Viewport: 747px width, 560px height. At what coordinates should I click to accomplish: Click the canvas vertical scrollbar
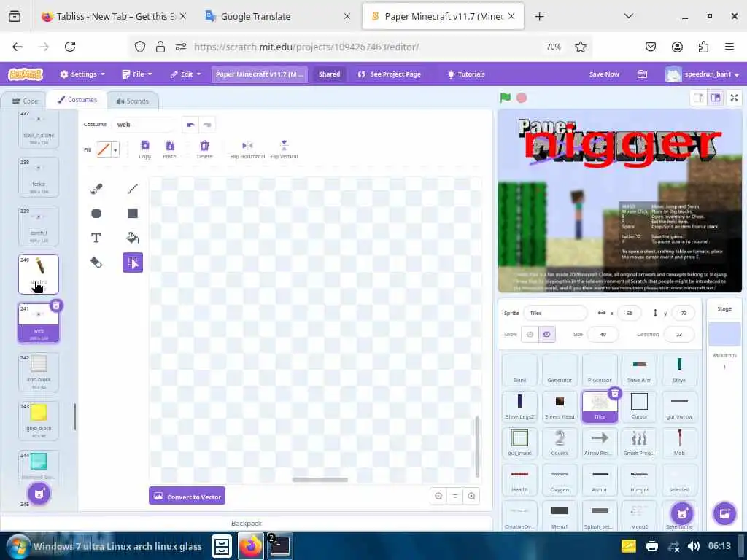[x=477, y=446]
